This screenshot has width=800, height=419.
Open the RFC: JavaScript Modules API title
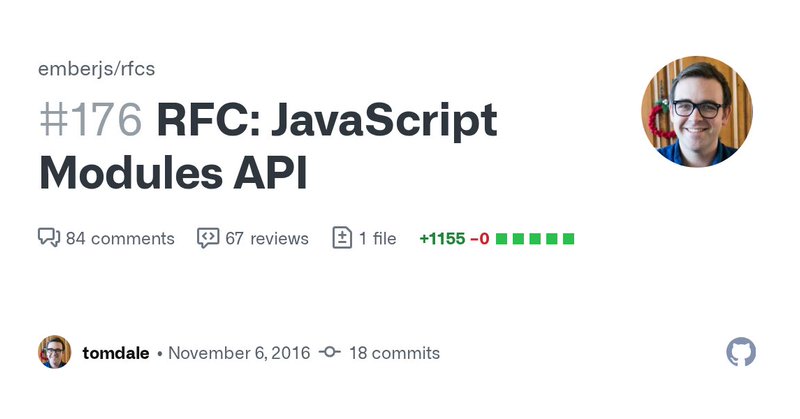click(268, 146)
